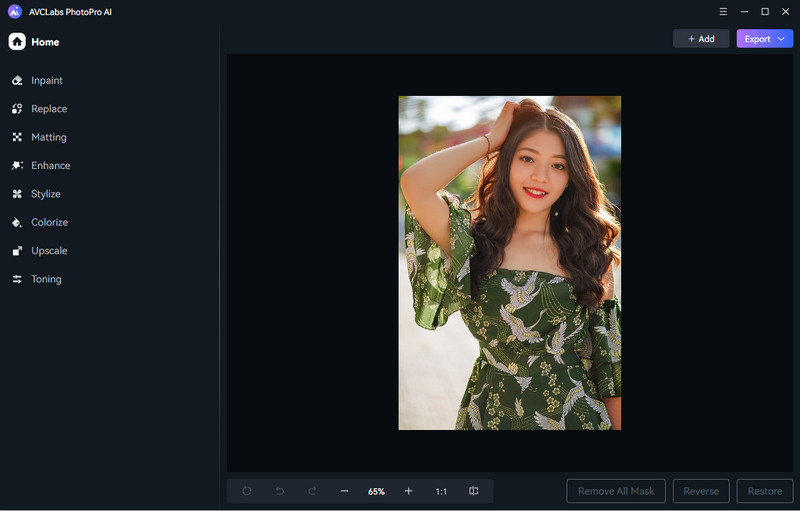Click the portrait photo on canvas
The image size is (800, 511).
[x=510, y=263]
